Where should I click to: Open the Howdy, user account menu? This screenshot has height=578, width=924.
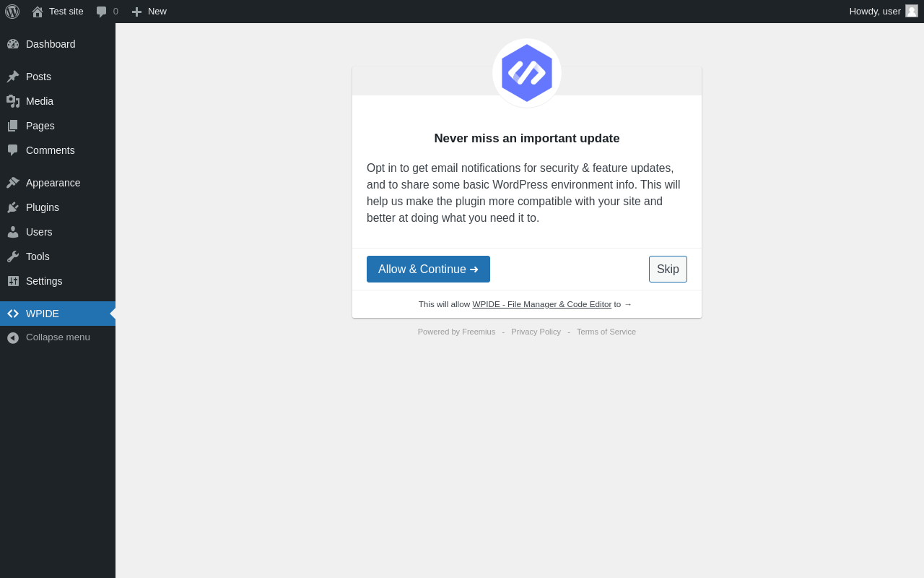point(884,12)
